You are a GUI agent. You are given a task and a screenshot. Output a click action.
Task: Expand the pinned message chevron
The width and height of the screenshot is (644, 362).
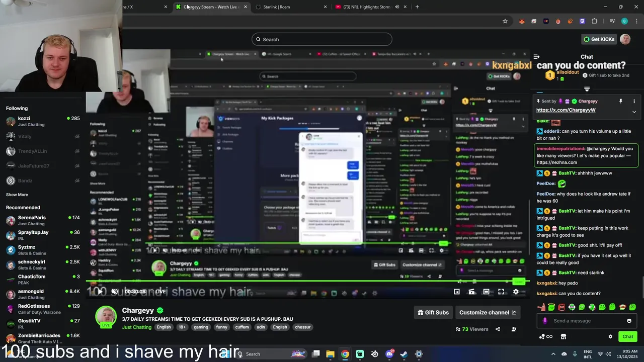(x=634, y=112)
